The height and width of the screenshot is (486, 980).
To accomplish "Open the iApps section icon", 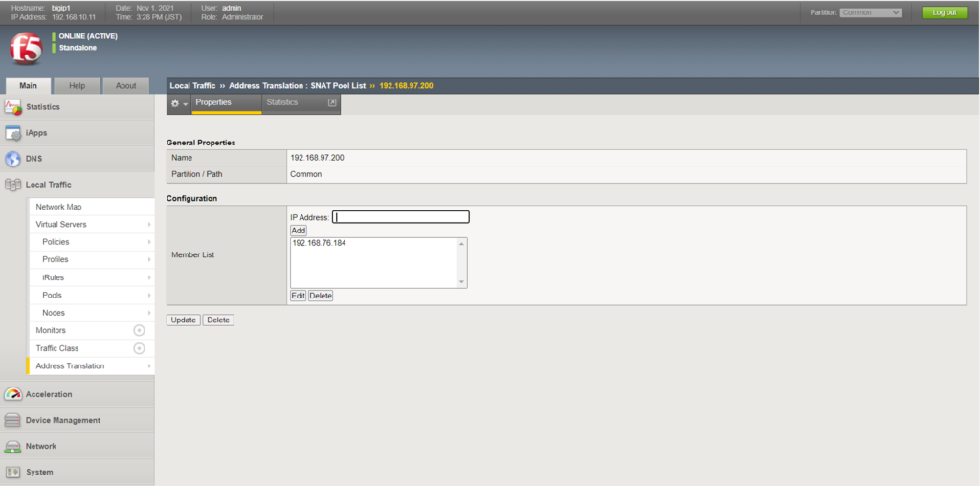I will [13, 133].
